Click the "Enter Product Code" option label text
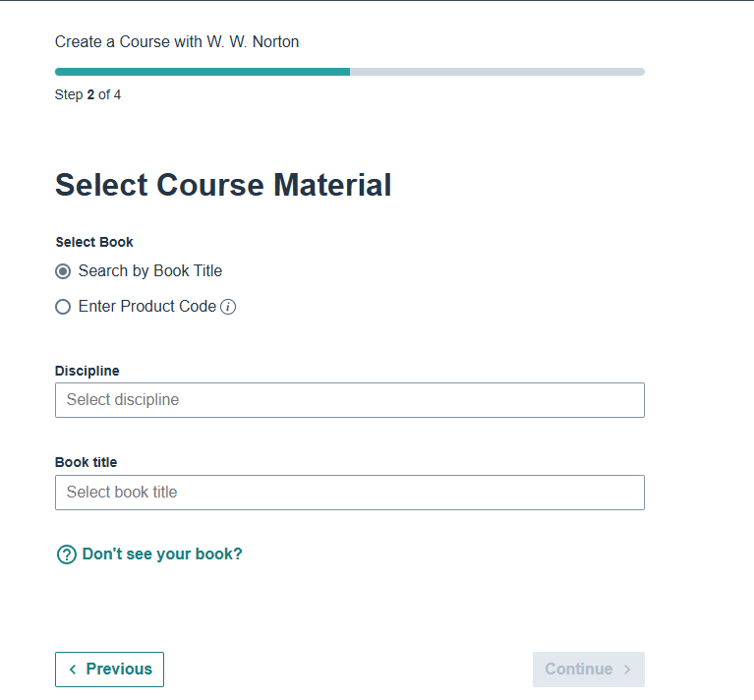The height and width of the screenshot is (700, 754). point(147,307)
